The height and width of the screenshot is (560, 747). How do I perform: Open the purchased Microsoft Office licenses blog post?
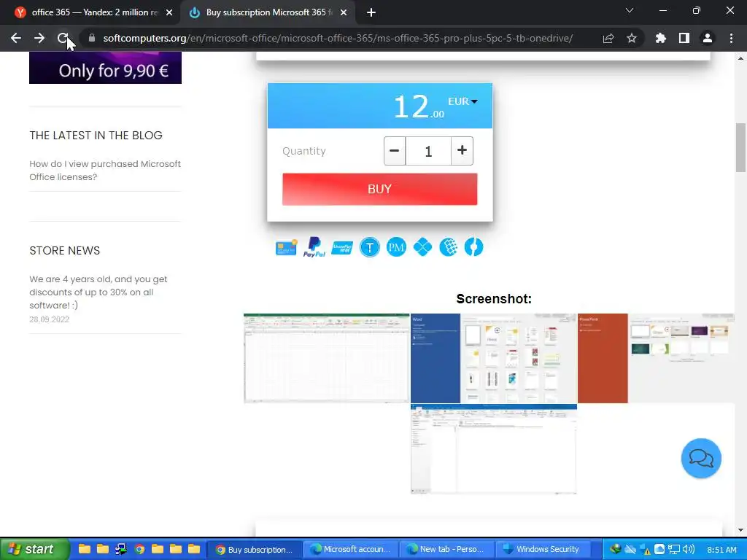point(105,171)
